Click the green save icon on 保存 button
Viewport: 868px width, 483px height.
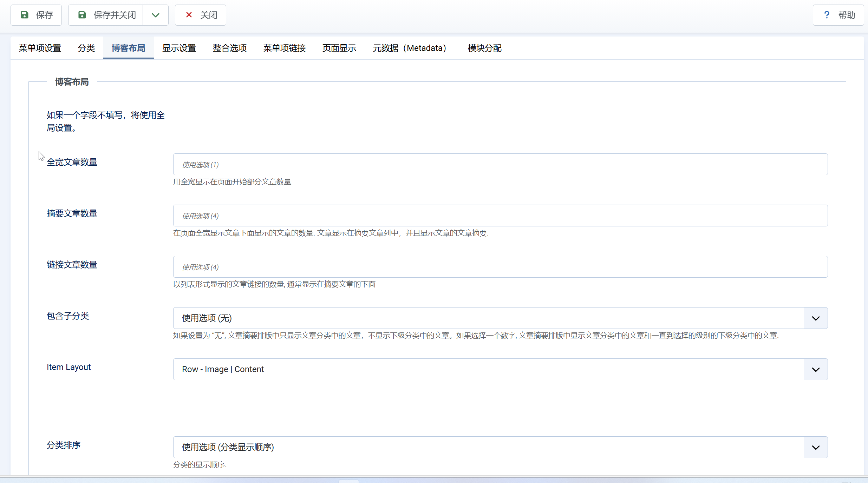[x=24, y=15]
